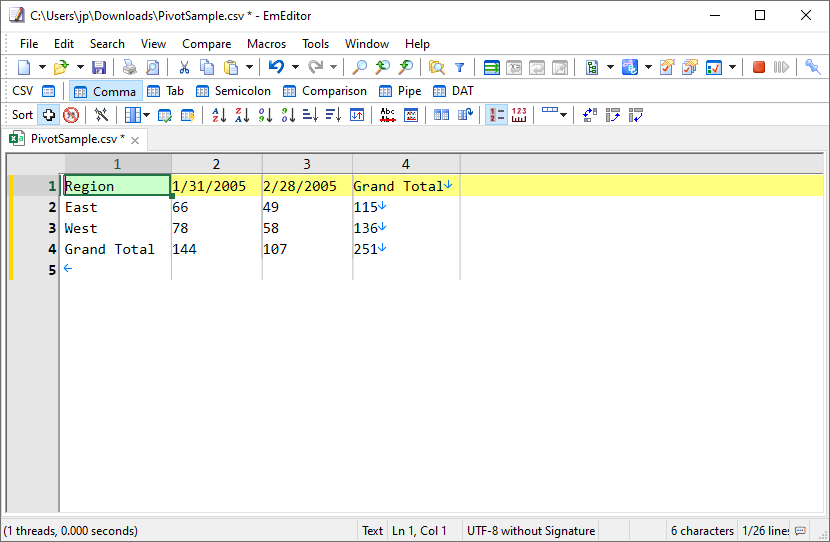The width and height of the screenshot is (830, 542).
Task: Stop the macro with red square
Action: pyautogui.click(x=759, y=67)
